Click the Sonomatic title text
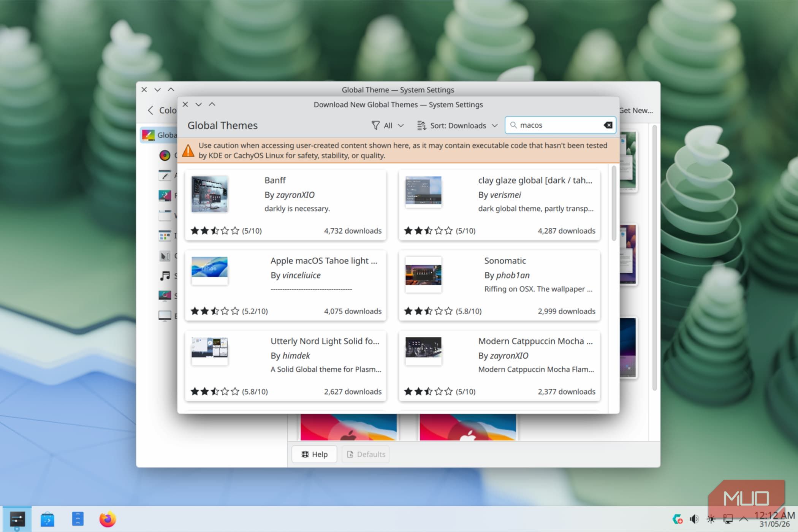The image size is (798, 532). pos(505,261)
